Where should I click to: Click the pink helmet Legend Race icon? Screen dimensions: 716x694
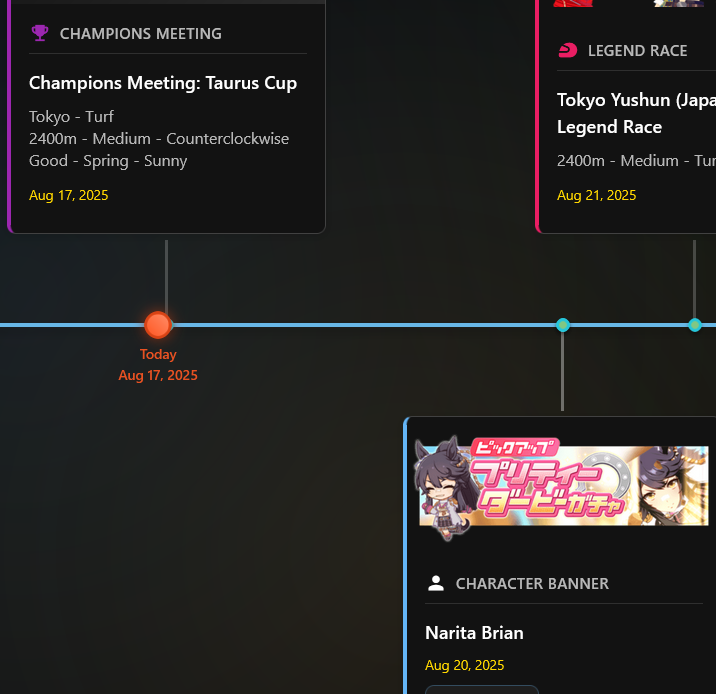coord(568,50)
